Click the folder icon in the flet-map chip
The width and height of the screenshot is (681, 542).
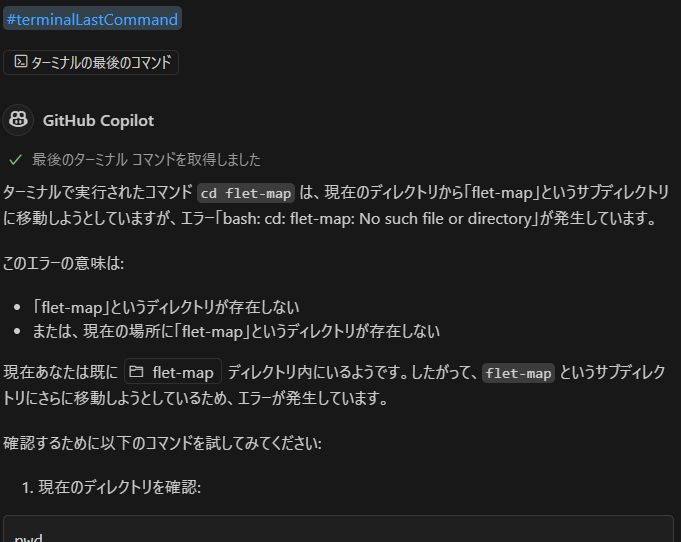point(136,372)
